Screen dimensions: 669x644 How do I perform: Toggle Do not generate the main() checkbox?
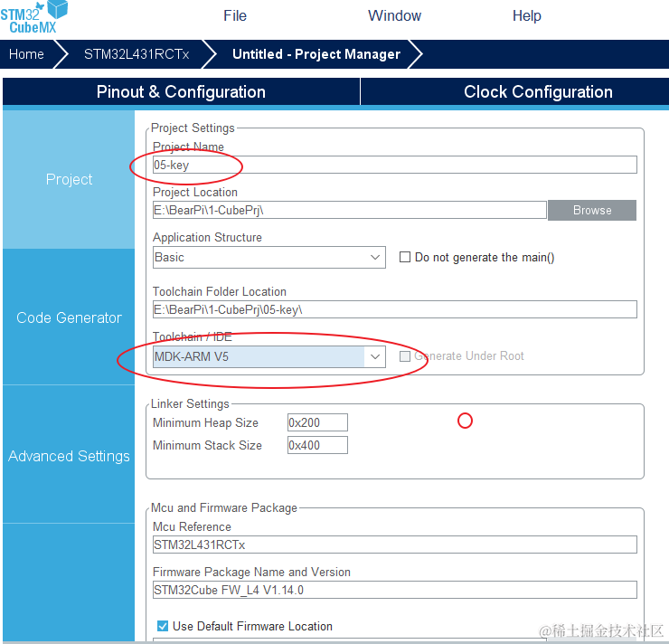coord(404,257)
